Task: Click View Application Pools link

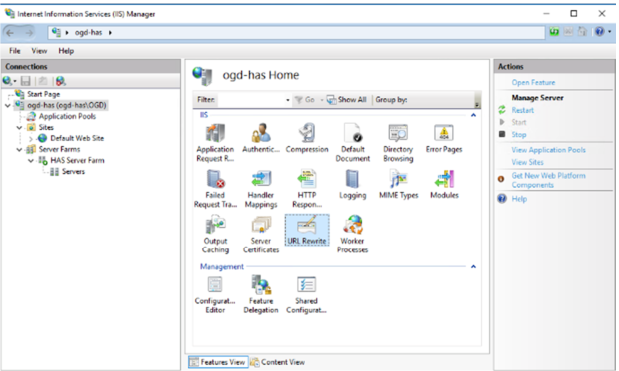Action: coord(548,150)
